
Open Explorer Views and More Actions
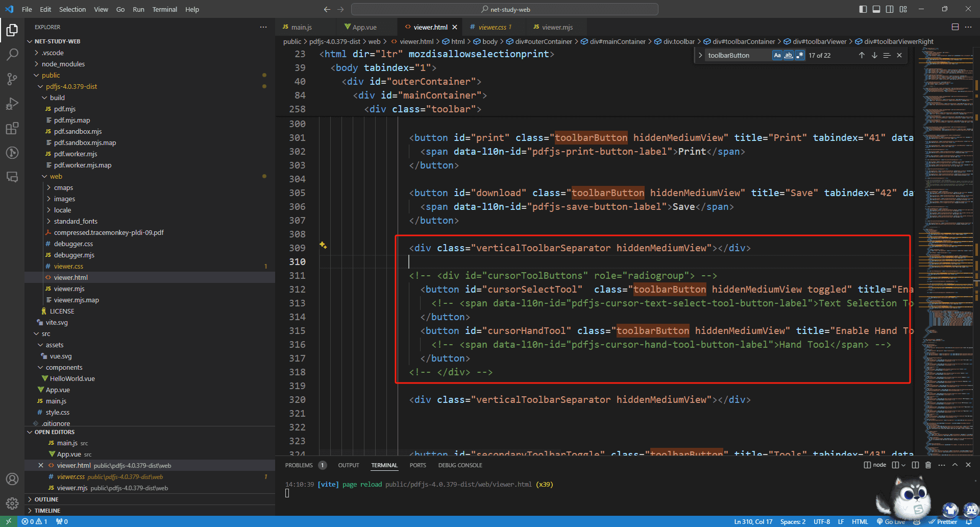click(x=263, y=27)
